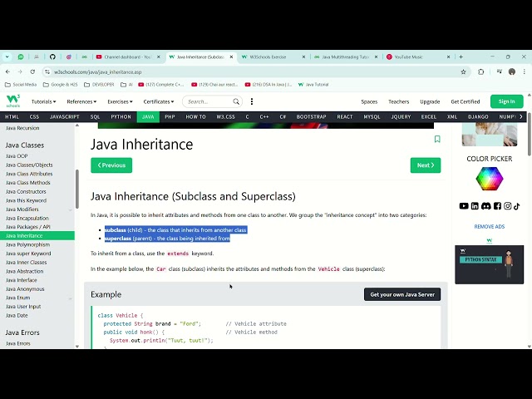The width and height of the screenshot is (532, 399).
Task: Open Chrome three-dot menu
Action: pos(525,71)
